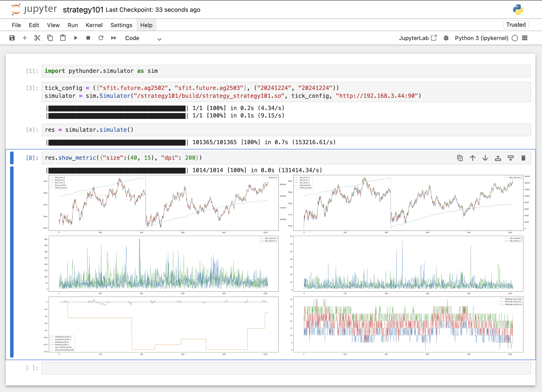Duplicate the active cell with the copy icon
This screenshot has width=542, height=392.
460,158
